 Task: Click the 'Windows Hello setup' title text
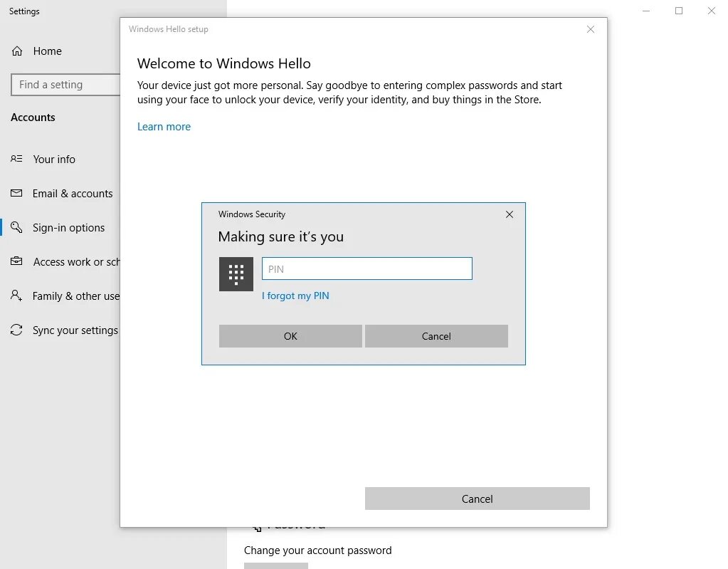(169, 29)
